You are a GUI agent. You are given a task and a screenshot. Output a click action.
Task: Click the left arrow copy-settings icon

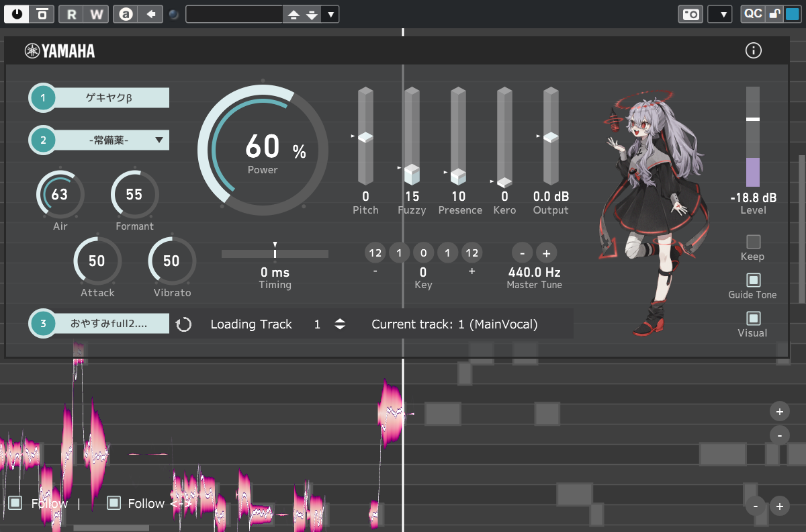tap(151, 13)
